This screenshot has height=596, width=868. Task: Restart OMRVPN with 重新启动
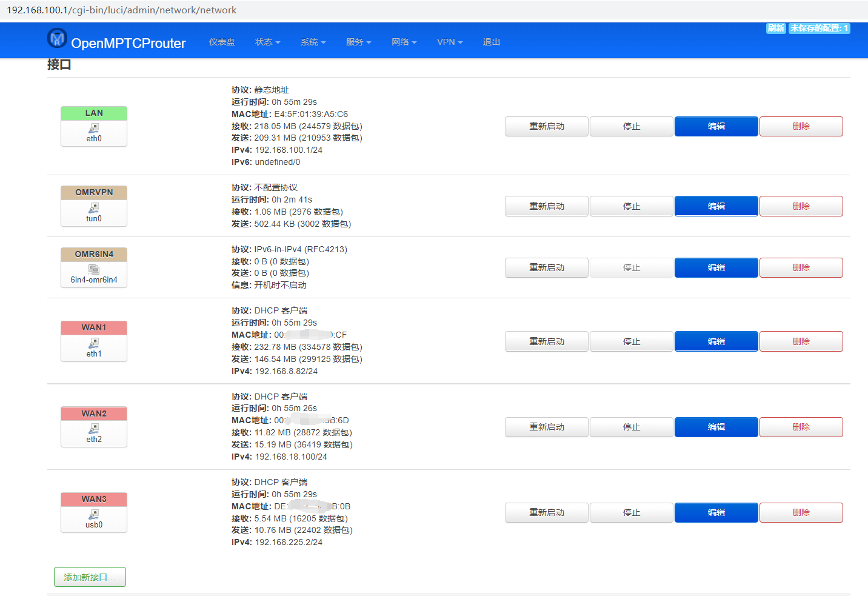546,206
